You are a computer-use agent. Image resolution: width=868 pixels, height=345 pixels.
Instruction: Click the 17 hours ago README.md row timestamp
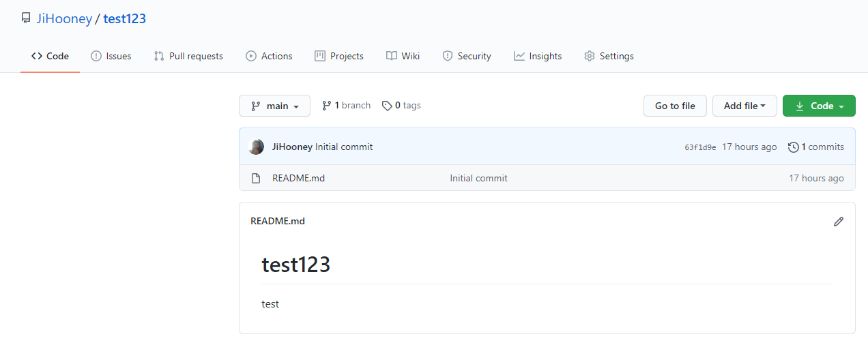(817, 178)
